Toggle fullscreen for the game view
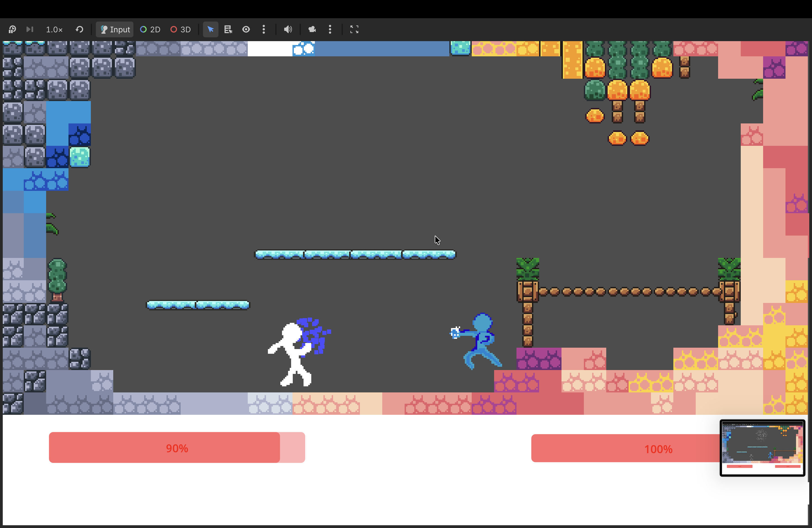This screenshot has height=528, width=812. pos(354,30)
